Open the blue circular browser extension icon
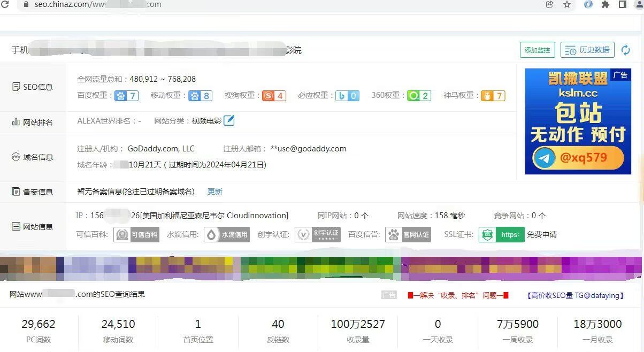 click(588, 4)
